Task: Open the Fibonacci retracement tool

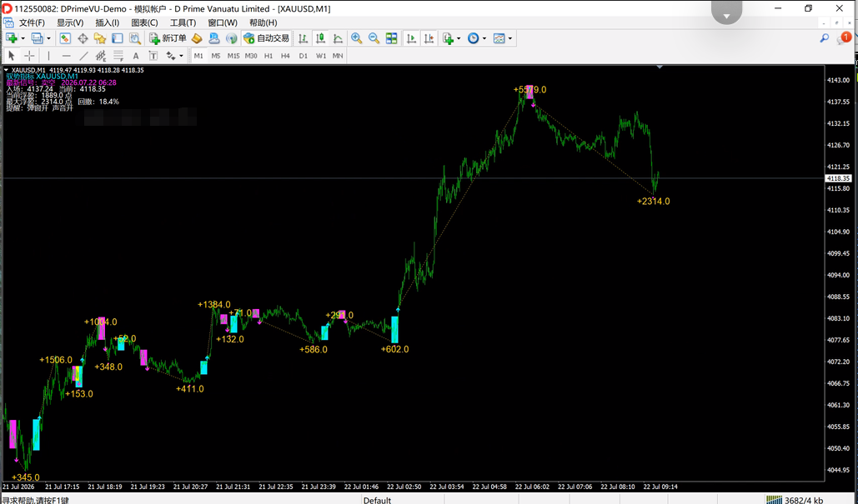Action: click(x=118, y=56)
